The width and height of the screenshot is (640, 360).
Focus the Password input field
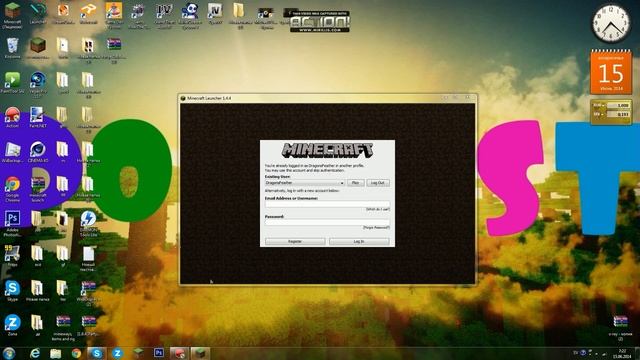coord(327,222)
